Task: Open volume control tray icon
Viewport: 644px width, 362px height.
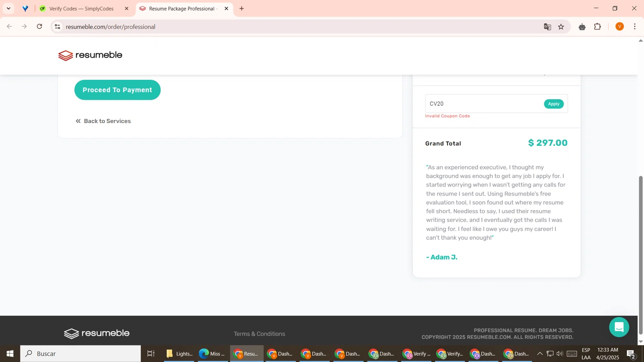Action: pyautogui.click(x=560, y=354)
